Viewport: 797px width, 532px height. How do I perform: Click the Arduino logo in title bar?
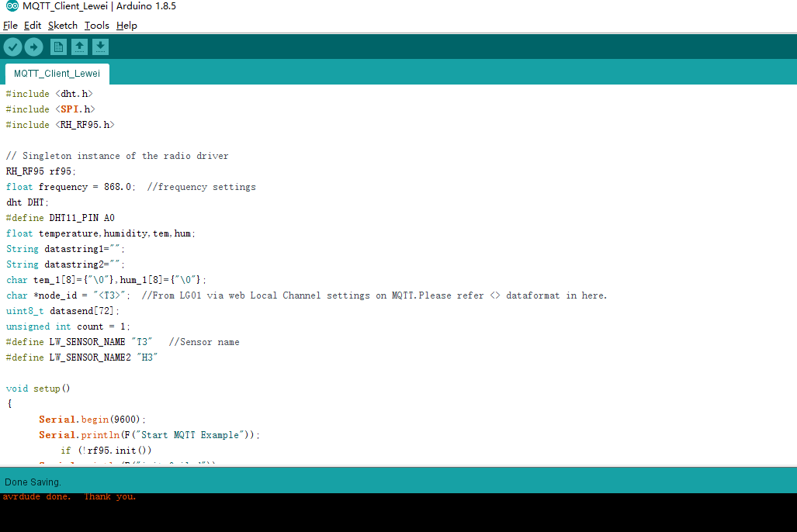(x=12, y=6)
